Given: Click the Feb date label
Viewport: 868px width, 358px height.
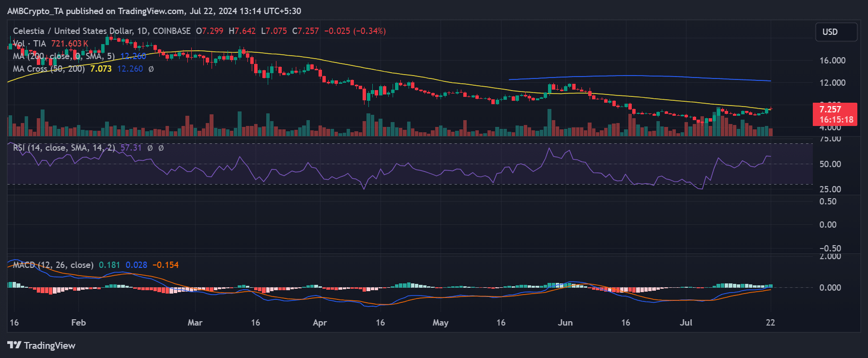Looking at the screenshot, I should tap(78, 323).
